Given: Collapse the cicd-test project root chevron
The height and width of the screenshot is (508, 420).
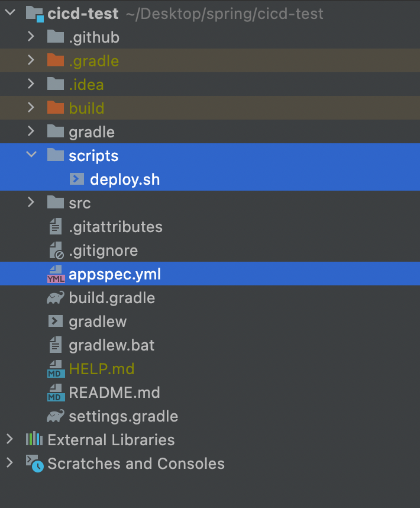Looking at the screenshot, I should 11,12.
